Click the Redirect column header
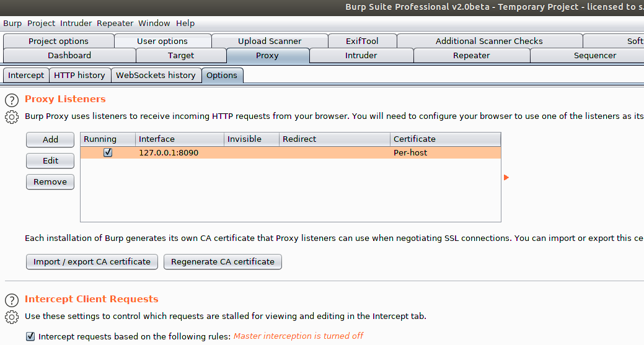This screenshot has width=644, height=345. click(334, 139)
